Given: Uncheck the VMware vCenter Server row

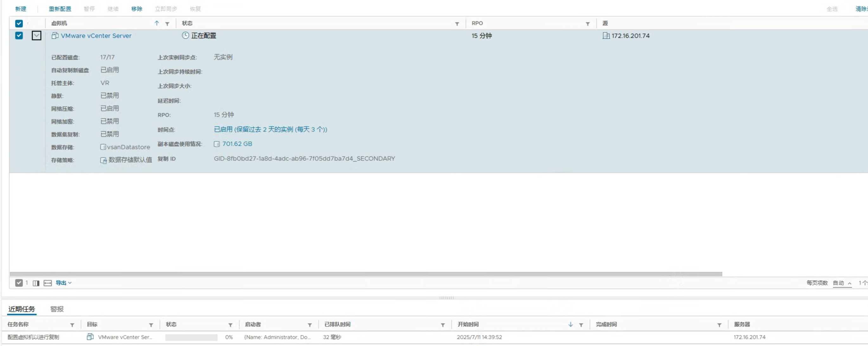Looking at the screenshot, I should [x=19, y=36].
